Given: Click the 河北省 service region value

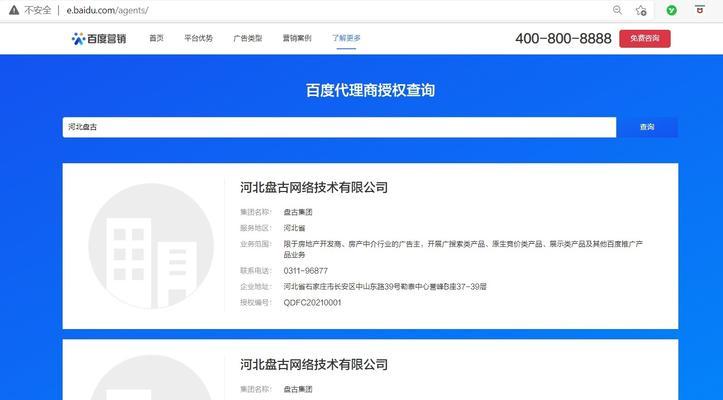Looking at the screenshot, I should [x=294, y=228].
